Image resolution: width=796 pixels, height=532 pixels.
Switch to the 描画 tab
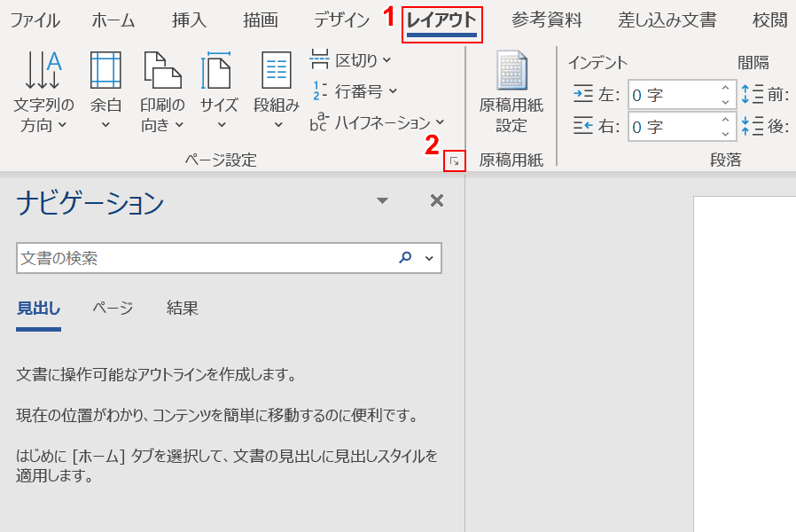click(260, 20)
